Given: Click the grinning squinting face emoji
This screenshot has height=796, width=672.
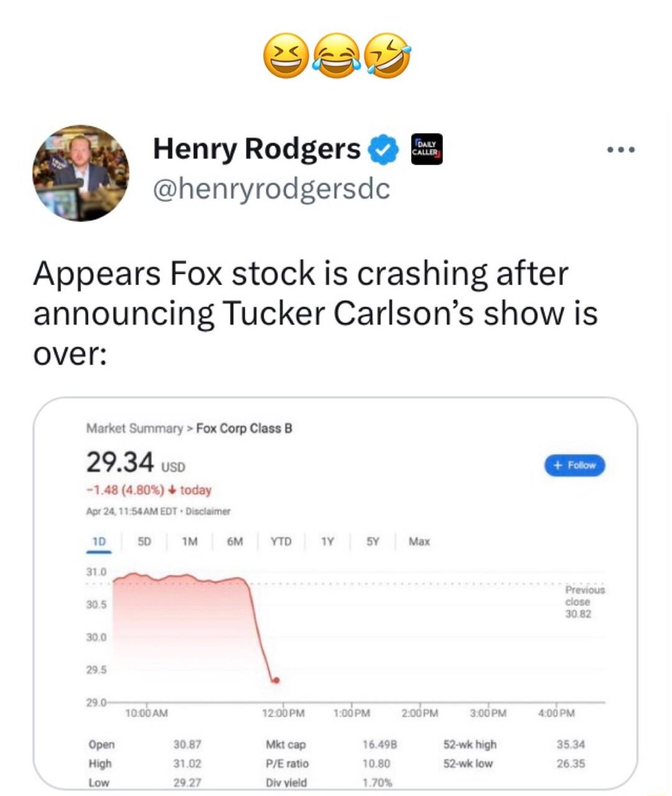Looking at the screenshot, I should [283, 56].
